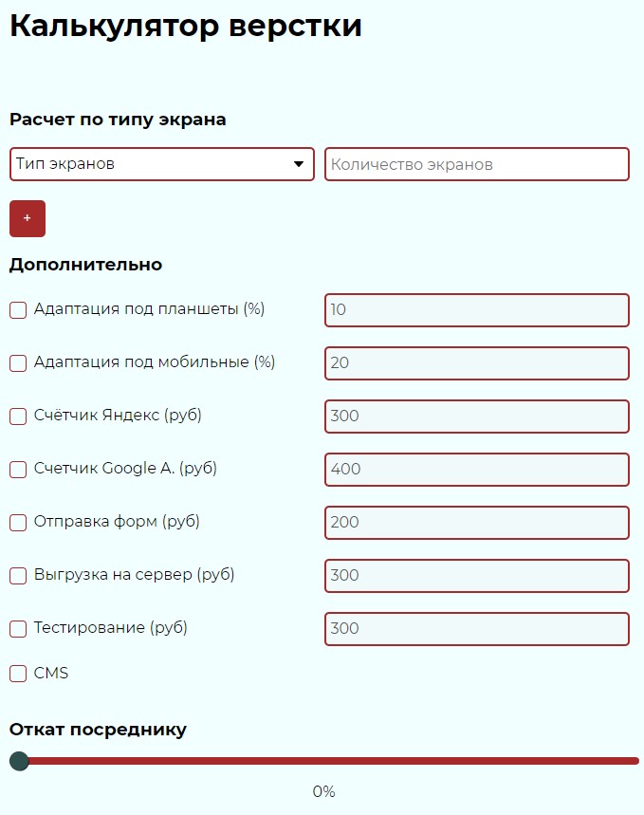Viewport: 644px width, 815px height.
Task: Click the Тестирование price input
Action: point(476,629)
